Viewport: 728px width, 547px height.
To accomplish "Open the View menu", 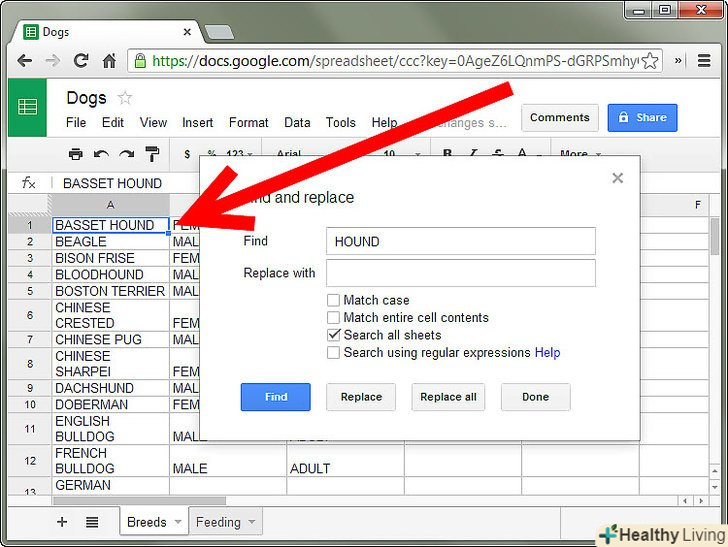I will tap(153, 123).
